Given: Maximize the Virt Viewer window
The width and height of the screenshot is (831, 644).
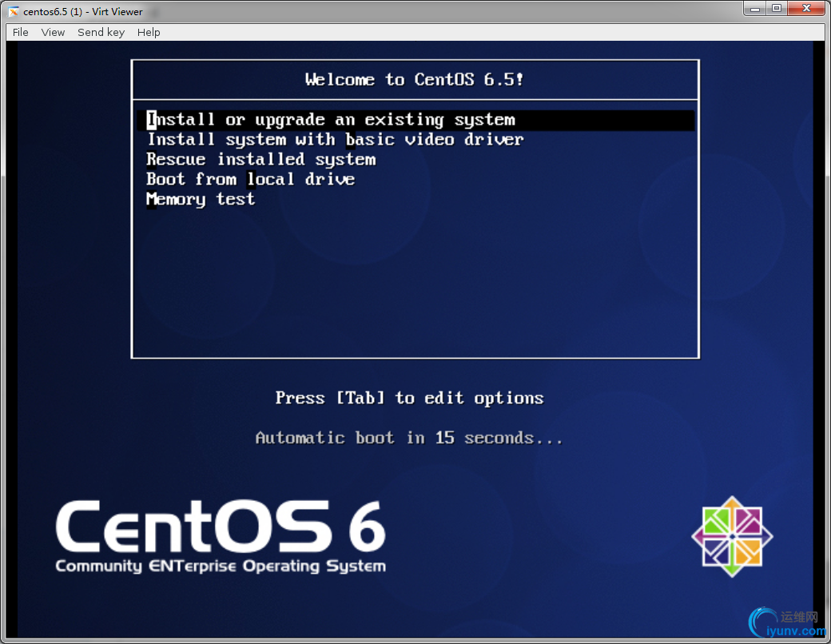Looking at the screenshot, I should [x=777, y=9].
